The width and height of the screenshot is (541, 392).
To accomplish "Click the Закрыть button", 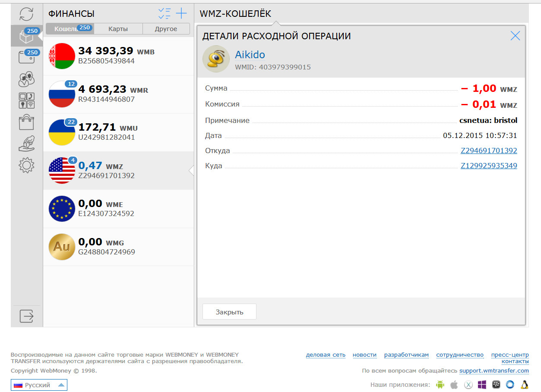I will click(x=229, y=312).
